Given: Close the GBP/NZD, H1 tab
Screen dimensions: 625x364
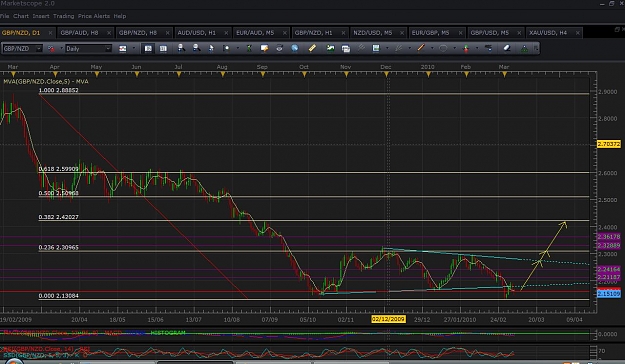Looking at the screenshot, I should pos(343,33).
